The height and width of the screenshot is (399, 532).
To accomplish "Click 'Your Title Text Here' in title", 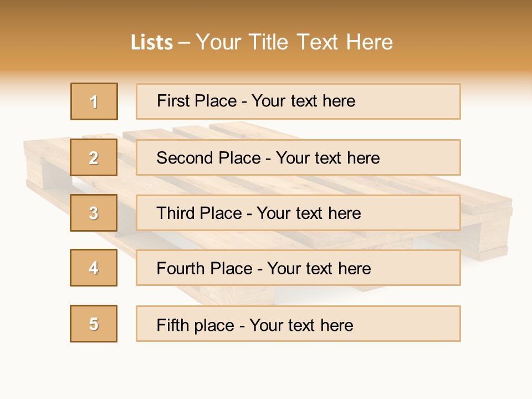I will 294,42.
